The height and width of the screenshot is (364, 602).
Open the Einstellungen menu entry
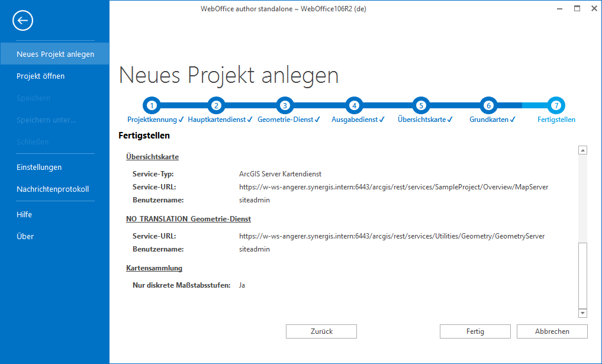pos(39,167)
